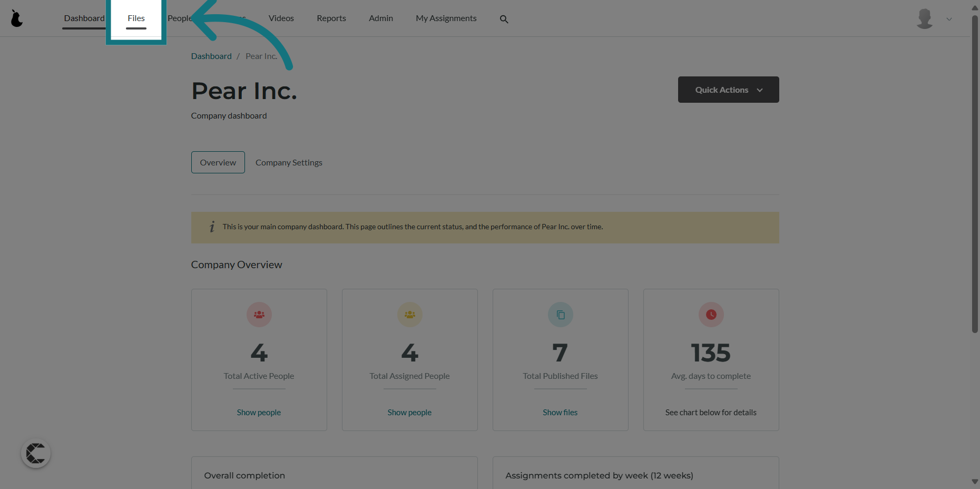Open the Dashboard nav item
Viewport: 980px width, 489px height.
(84, 18)
